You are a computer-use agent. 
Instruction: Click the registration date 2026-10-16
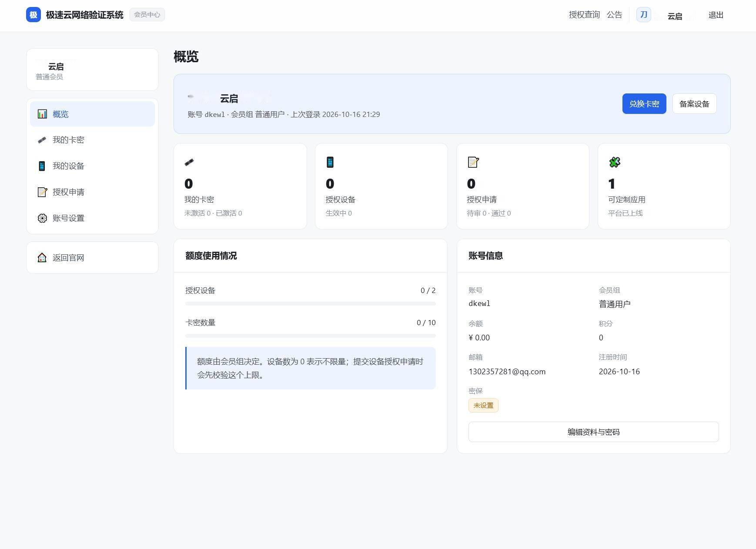619,372
